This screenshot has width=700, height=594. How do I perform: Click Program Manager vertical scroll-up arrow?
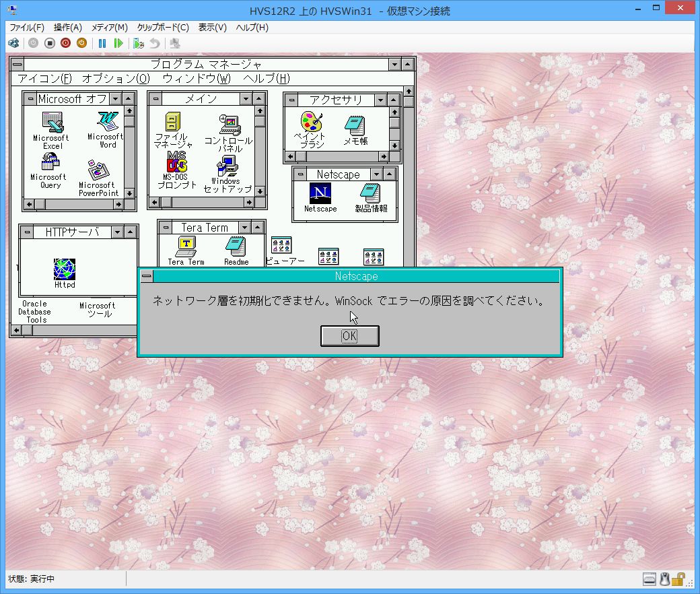[x=409, y=91]
